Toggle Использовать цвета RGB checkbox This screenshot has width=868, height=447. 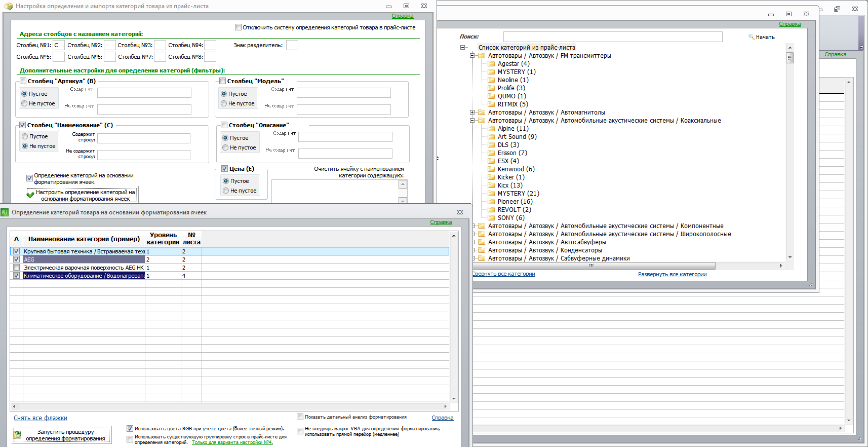(130, 429)
